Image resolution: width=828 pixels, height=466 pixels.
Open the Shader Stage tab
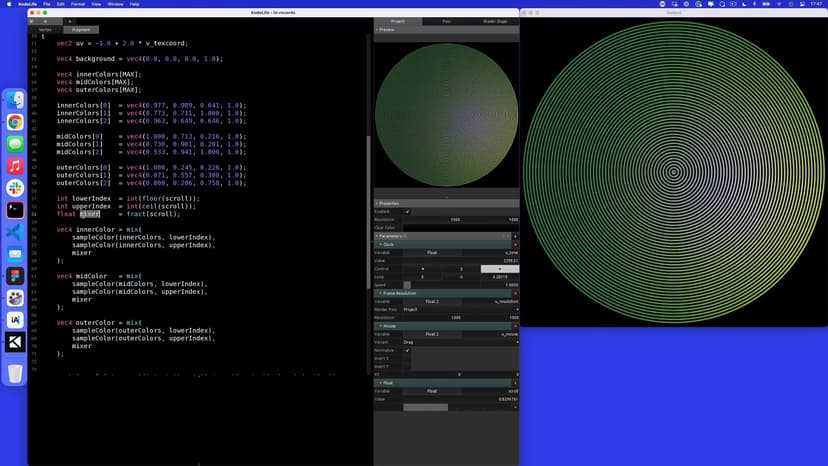point(495,21)
